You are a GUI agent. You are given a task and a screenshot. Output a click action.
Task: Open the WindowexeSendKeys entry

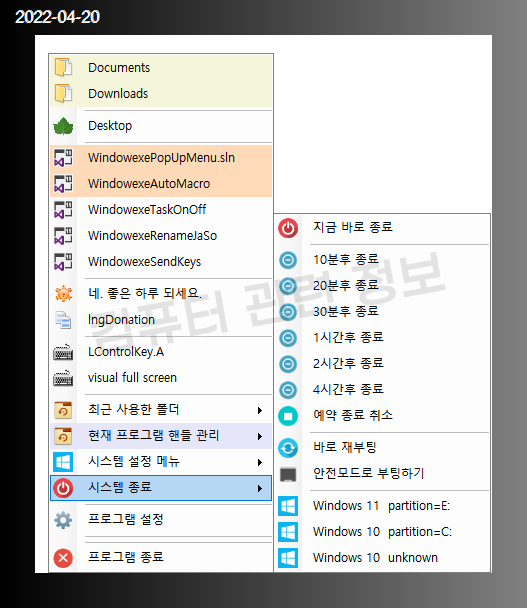point(161,262)
